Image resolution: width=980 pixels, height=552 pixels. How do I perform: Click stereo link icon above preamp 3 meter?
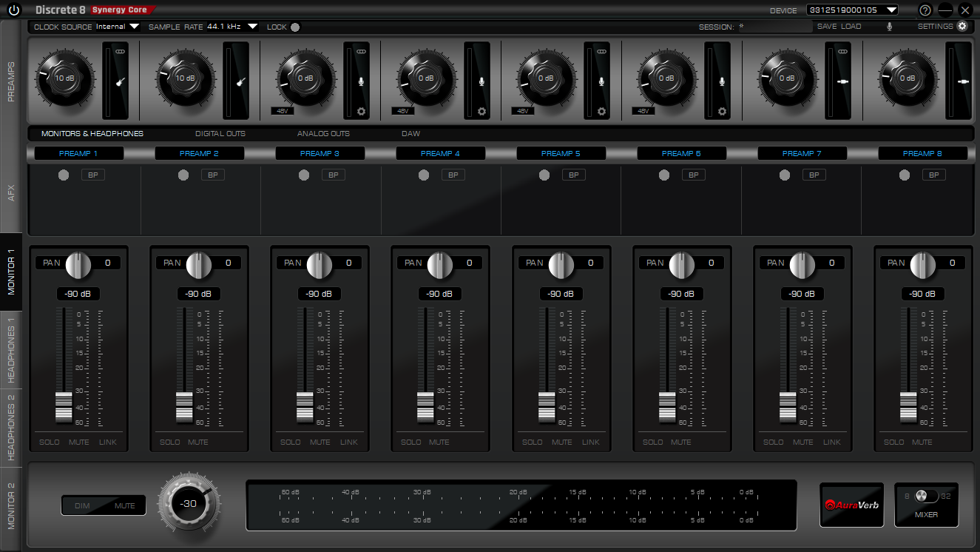(361, 52)
